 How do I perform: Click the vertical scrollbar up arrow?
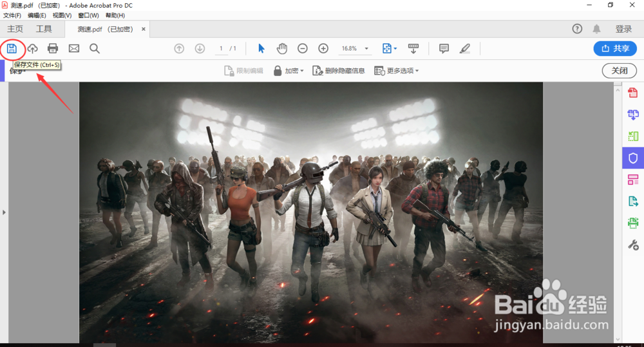pos(618,89)
